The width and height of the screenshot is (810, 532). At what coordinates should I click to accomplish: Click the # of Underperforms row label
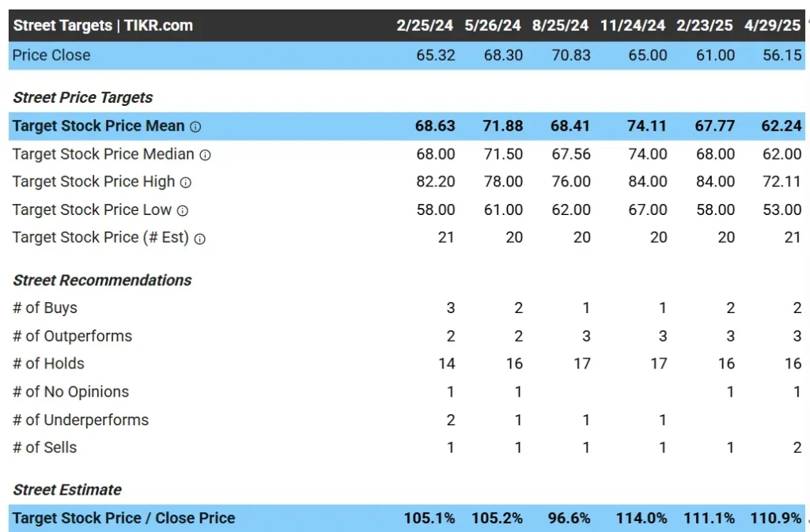click(x=81, y=420)
